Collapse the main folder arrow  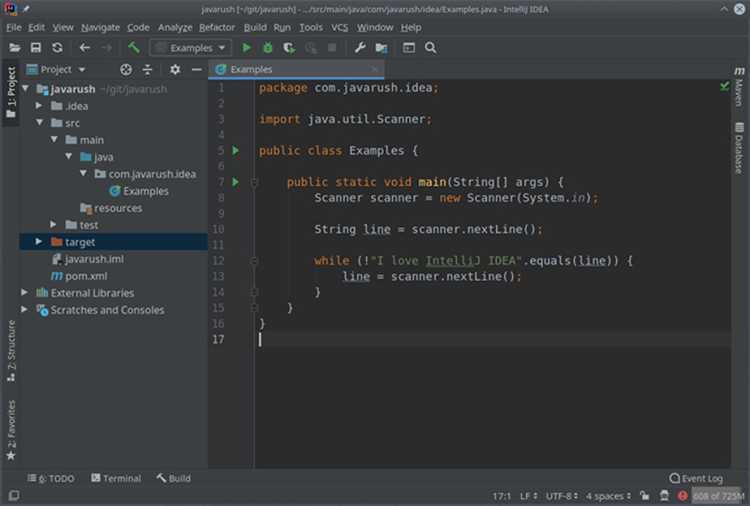(54, 140)
